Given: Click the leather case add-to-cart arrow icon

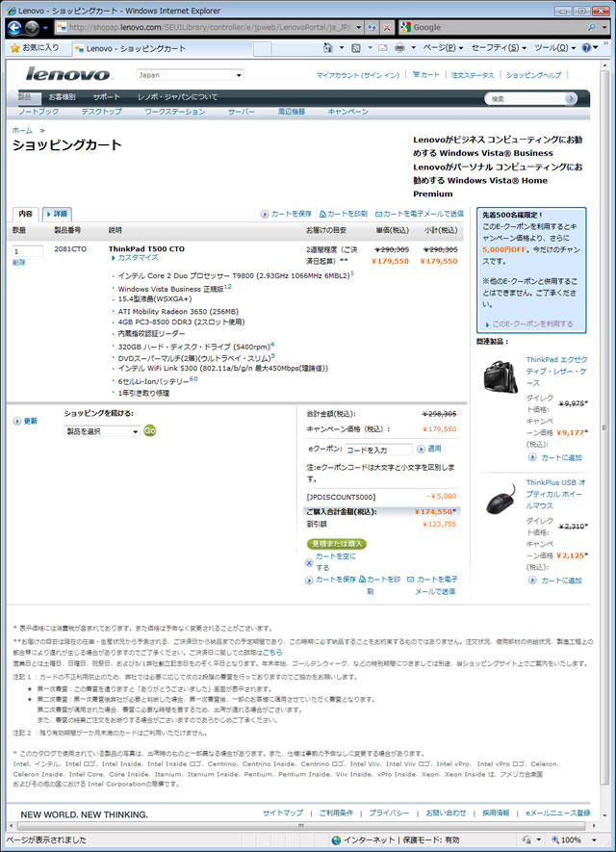Looking at the screenshot, I should tap(533, 457).
